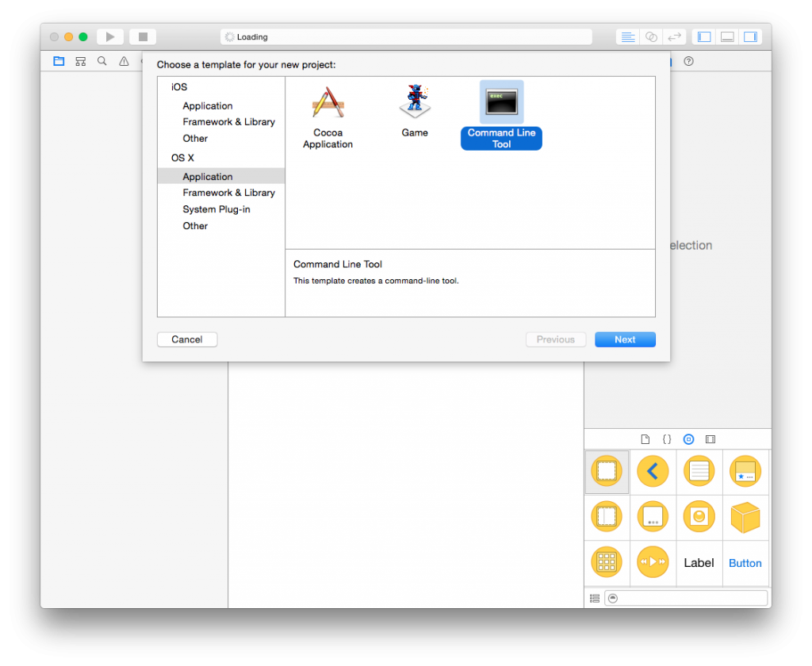The height and width of the screenshot is (666, 812).
Task: Click the Loading activity status bar
Action: (407, 36)
